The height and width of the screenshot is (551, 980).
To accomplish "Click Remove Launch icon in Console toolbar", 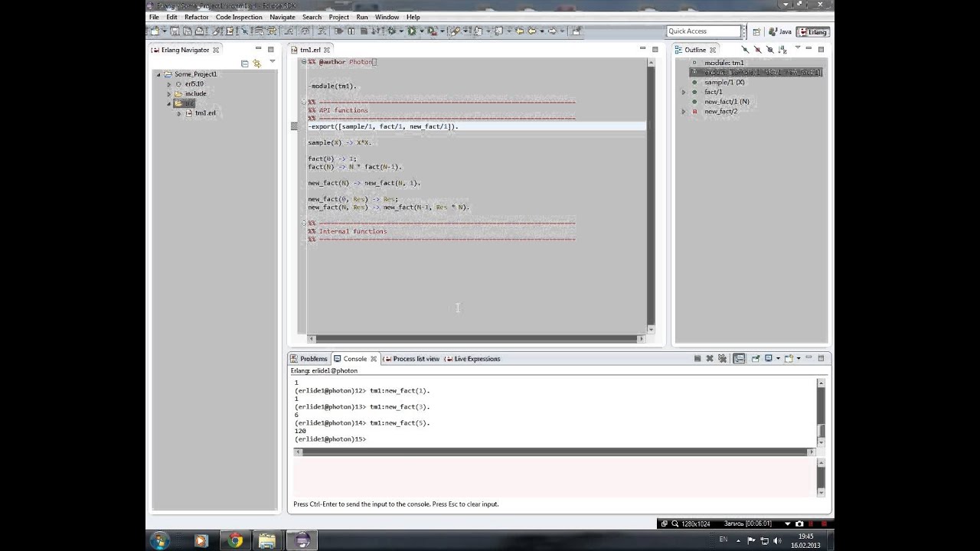I will point(710,358).
